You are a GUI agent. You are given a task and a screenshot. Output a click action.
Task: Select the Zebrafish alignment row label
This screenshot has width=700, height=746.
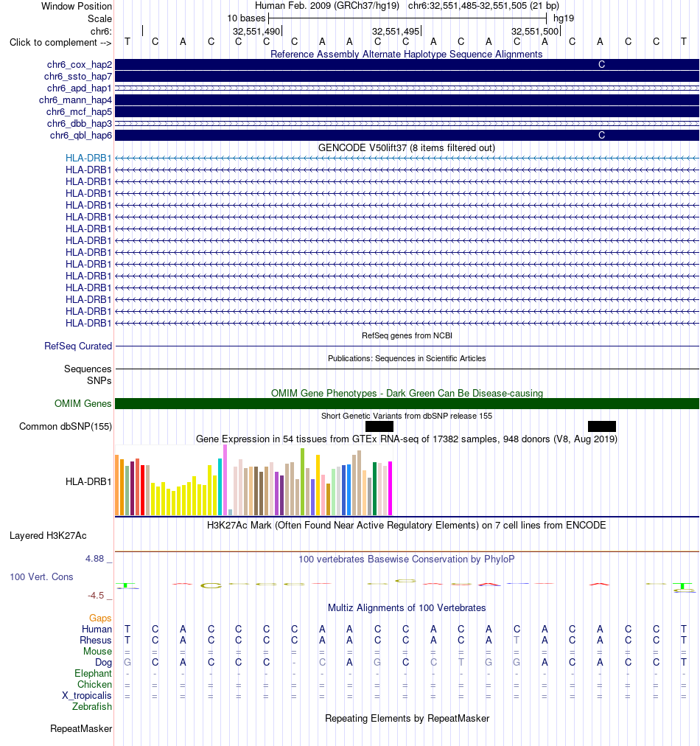tap(92, 706)
